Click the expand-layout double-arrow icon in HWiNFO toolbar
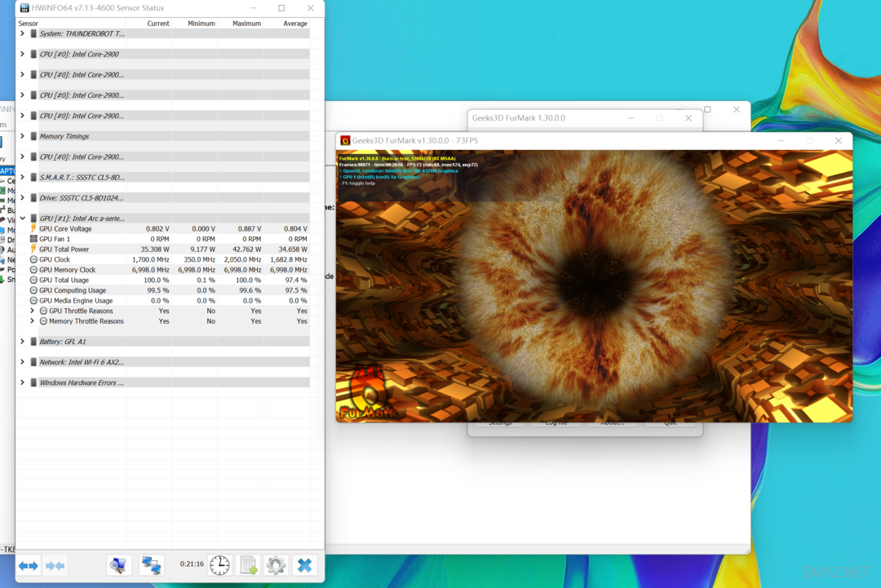881x588 pixels. [x=28, y=565]
